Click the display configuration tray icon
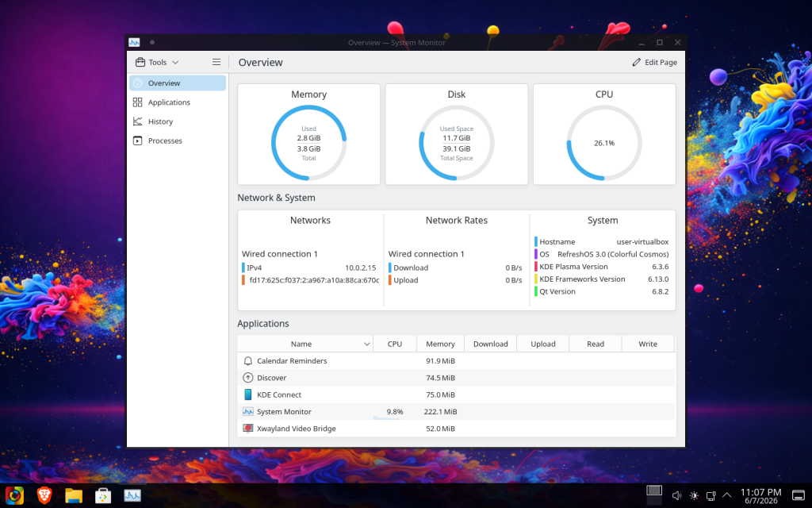Screen dimensions: 812x508 click(x=711, y=495)
